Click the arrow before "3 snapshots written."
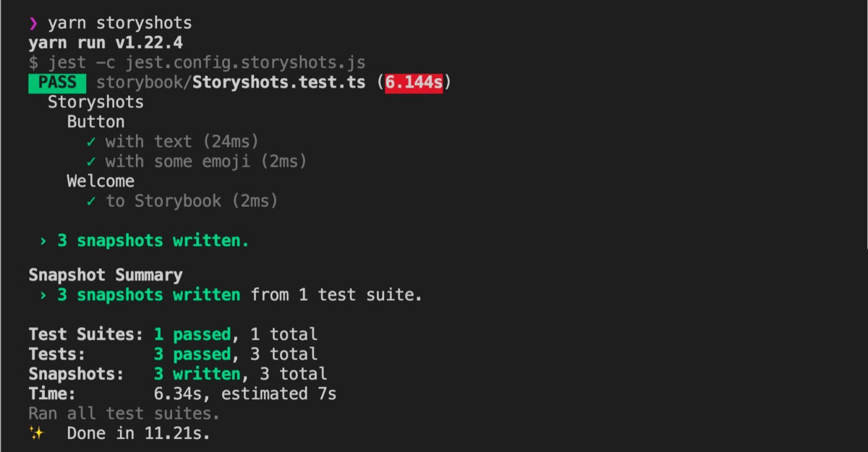Image resolution: width=868 pixels, height=452 pixels. tap(43, 241)
